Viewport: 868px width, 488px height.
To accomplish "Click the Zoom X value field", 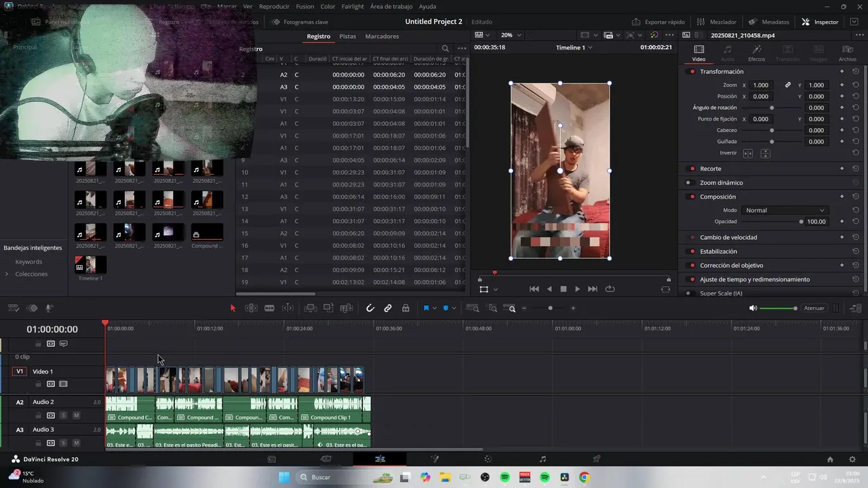I will [761, 85].
